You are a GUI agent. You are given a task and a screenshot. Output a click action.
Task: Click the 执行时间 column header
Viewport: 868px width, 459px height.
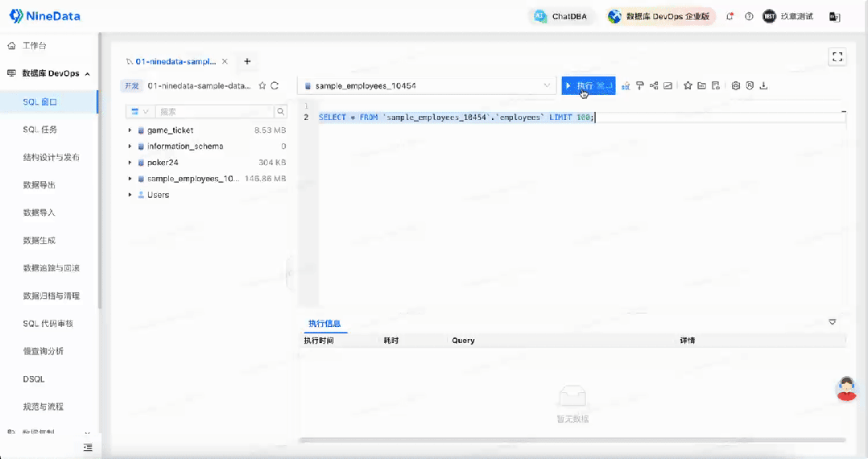tap(318, 341)
